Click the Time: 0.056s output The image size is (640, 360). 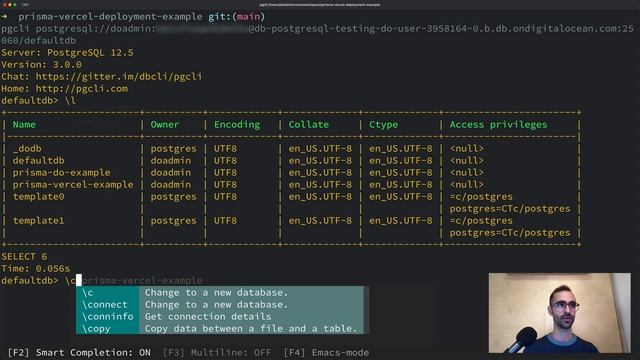click(x=36, y=268)
